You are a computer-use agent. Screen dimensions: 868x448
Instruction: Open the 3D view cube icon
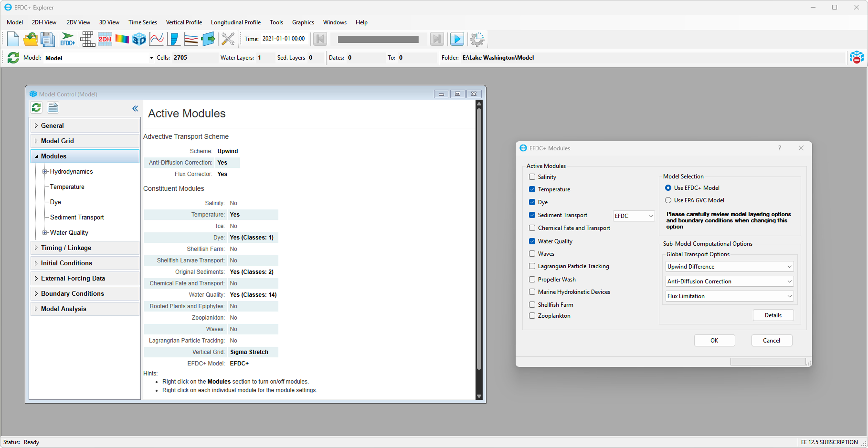pyautogui.click(x=139, y=39)
